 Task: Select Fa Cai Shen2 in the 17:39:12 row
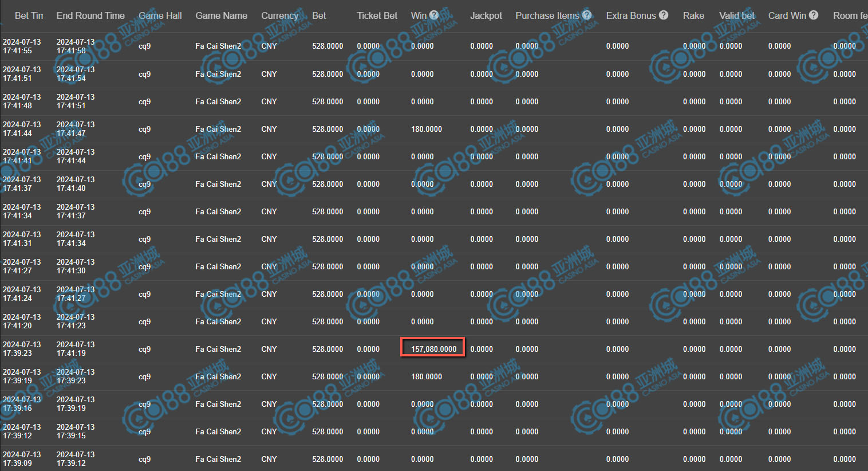point(218,431)
